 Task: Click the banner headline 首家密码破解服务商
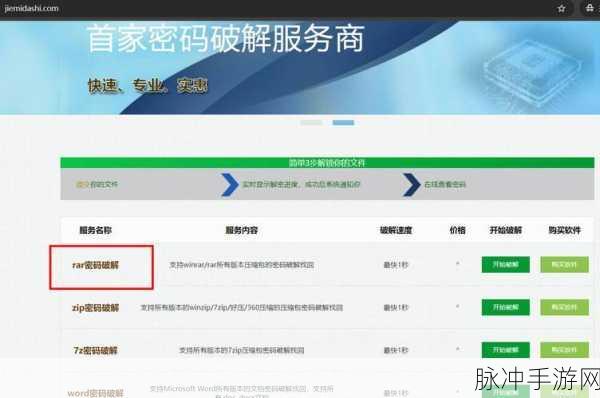click(226, 38)
